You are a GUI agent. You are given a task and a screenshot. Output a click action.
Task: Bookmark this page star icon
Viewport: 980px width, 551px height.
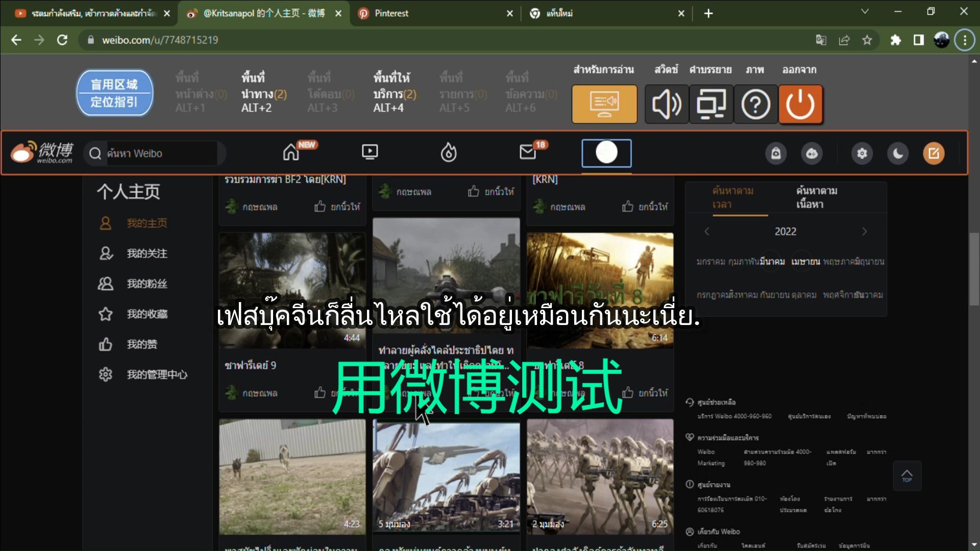[867, 40]
